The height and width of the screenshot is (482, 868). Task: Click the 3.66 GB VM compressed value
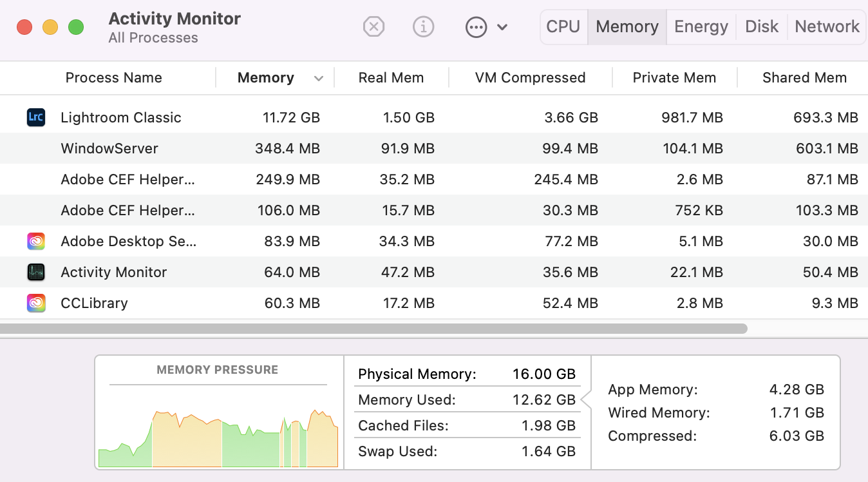click(572, 117)
